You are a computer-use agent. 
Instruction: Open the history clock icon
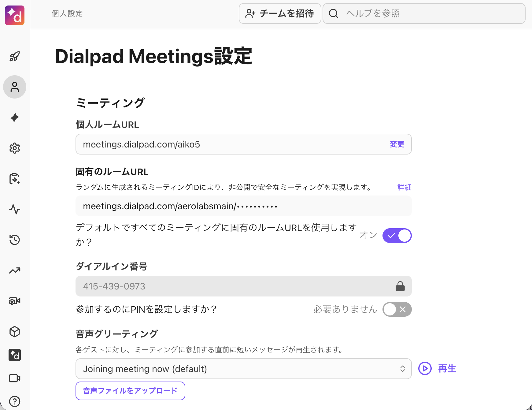(x=15, y=240)
